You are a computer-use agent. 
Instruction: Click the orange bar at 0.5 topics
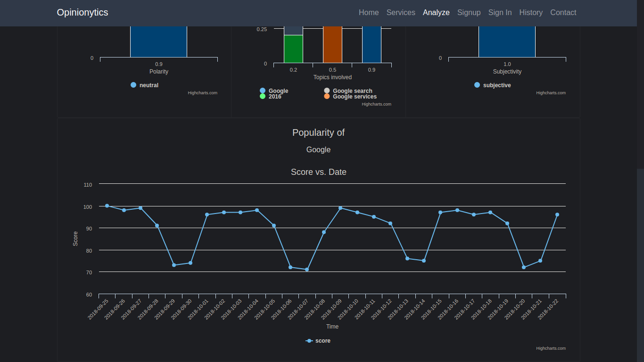pyautogui.click(x=332, y=45)
